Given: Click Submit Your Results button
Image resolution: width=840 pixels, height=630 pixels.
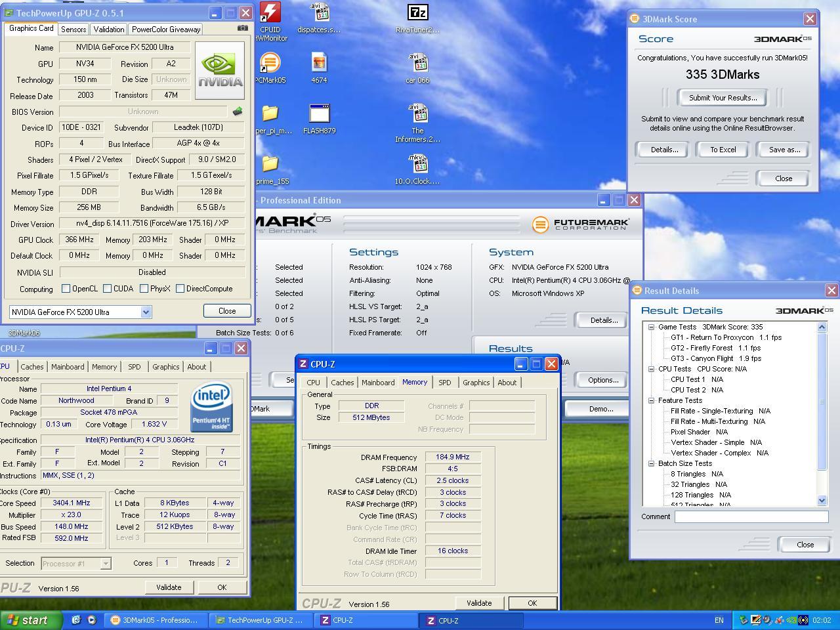Looking at the screenshot, I should click(x=723, y=98).
